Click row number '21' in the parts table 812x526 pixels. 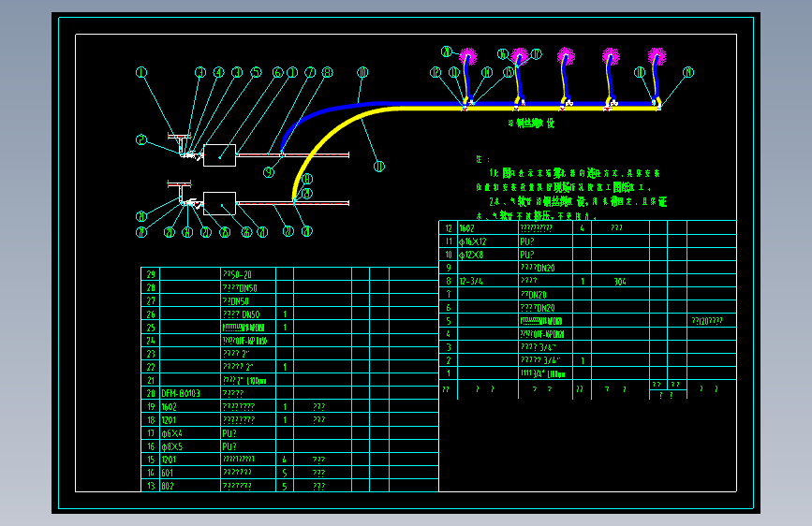point(151,381)
